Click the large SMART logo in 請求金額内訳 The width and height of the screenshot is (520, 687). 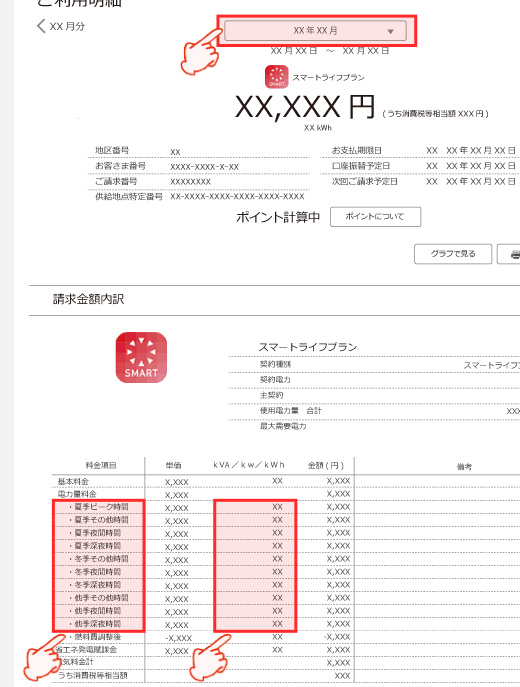point(141,357)
